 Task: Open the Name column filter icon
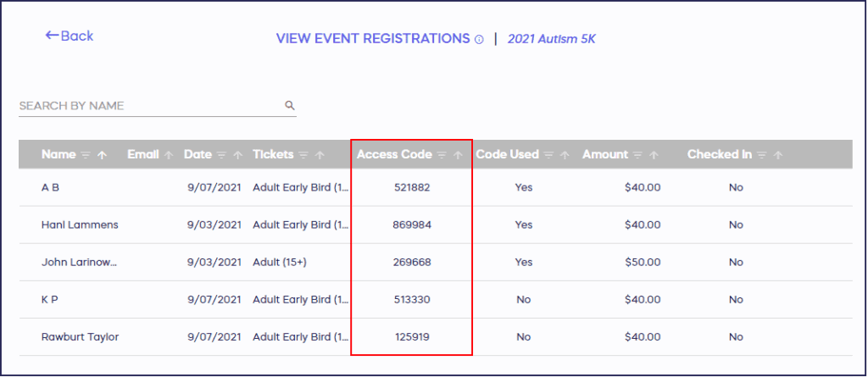coord(85,155)
